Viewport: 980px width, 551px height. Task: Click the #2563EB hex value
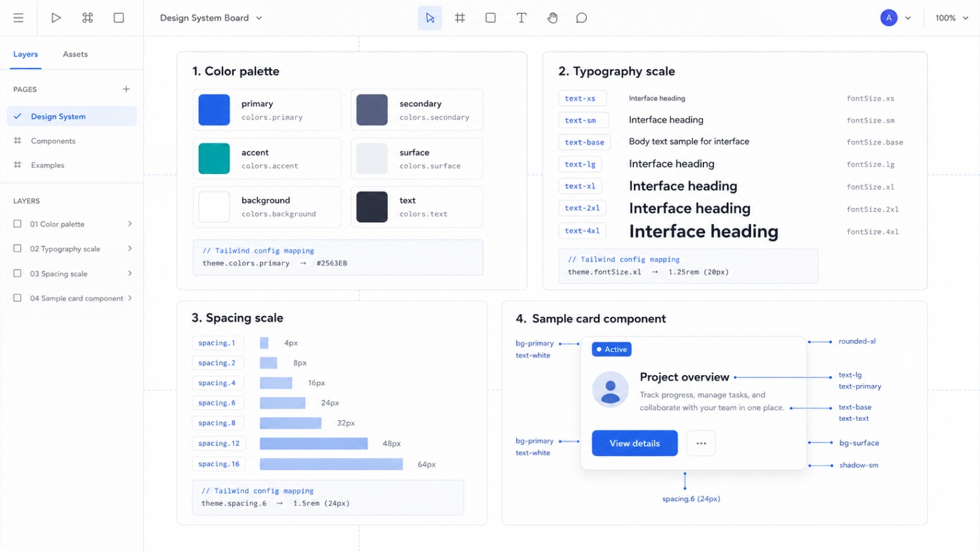(331, 263)
